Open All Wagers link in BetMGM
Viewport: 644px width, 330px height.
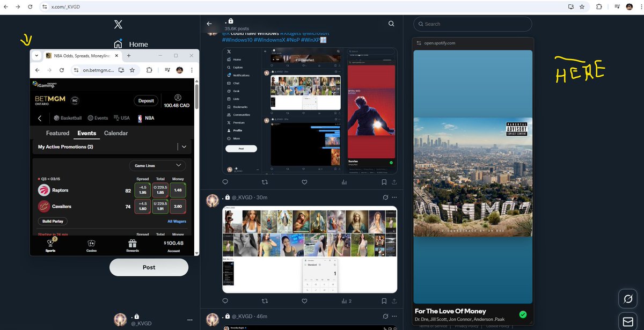click(x=177, y=221)
